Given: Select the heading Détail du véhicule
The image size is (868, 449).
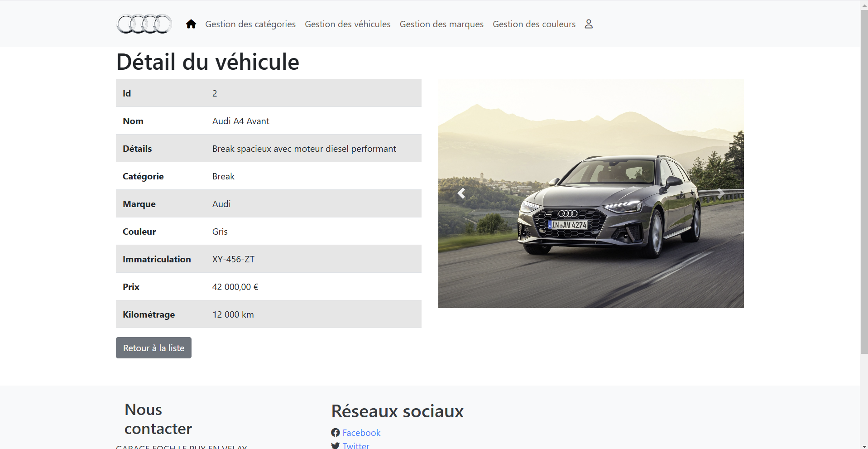Looking at the screenshot, I should click(x=207, y=62).
